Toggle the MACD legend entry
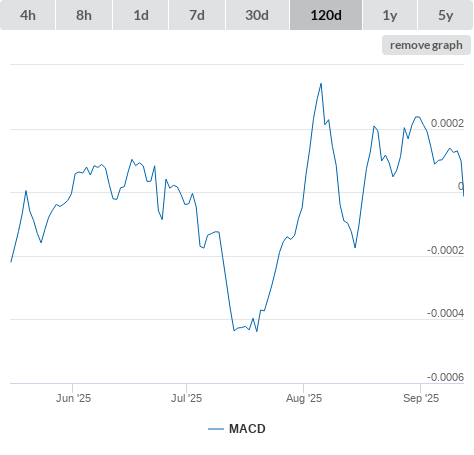Viewport: 474px width, 455px height. click(237, 429)
